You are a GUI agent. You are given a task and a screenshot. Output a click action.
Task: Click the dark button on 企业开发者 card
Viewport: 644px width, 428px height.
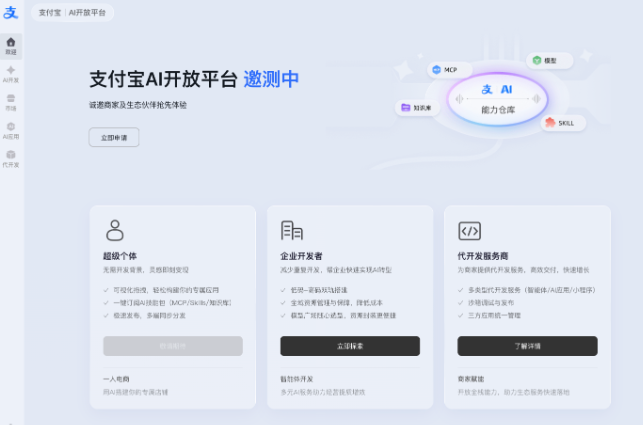point(350,346)
